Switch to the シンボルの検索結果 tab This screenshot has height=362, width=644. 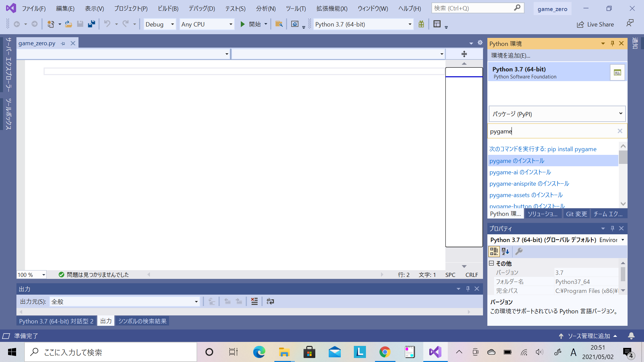point(142,321)
